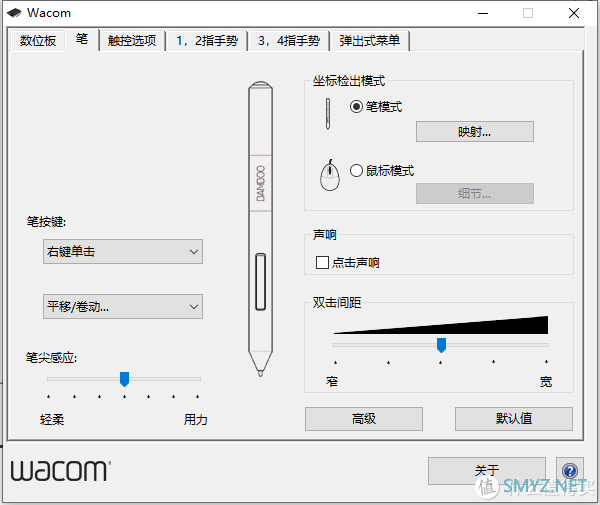Click the blue help question mark icon
Screen dimensions: 600x505
pos(569,471)
